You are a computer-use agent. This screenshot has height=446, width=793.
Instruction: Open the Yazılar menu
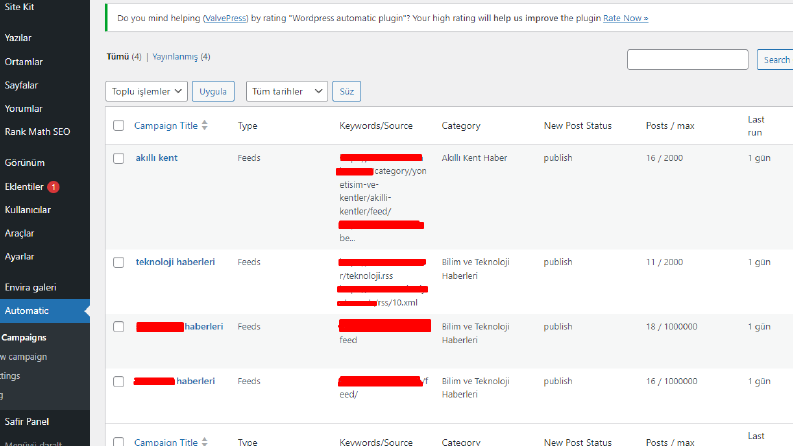18,38
